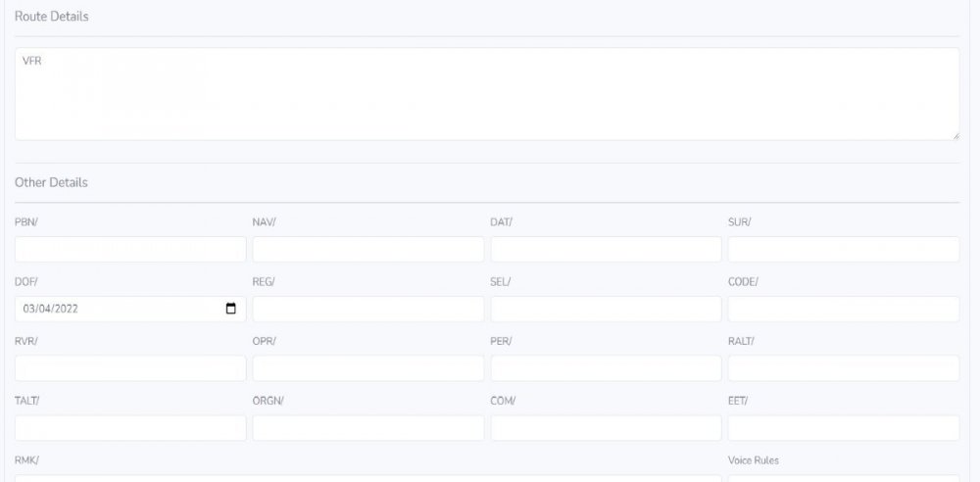Select the RALT/ text field
This screenshot has width=980, height=482.
click(843, 368)
